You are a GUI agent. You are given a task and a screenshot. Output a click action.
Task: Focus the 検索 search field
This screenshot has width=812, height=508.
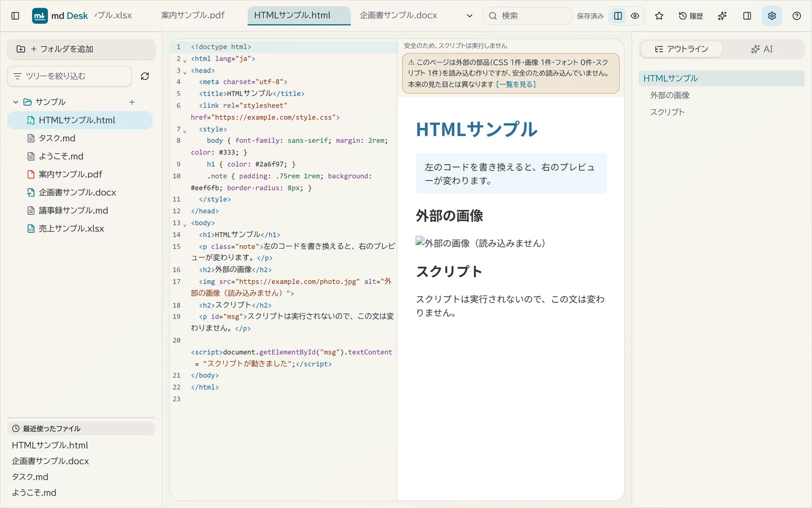[x=527, y=16]
